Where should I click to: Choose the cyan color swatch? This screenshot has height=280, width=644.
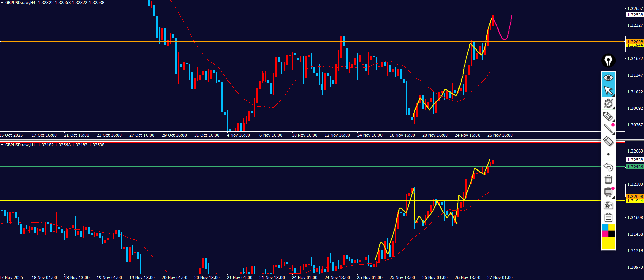point(605,227)
